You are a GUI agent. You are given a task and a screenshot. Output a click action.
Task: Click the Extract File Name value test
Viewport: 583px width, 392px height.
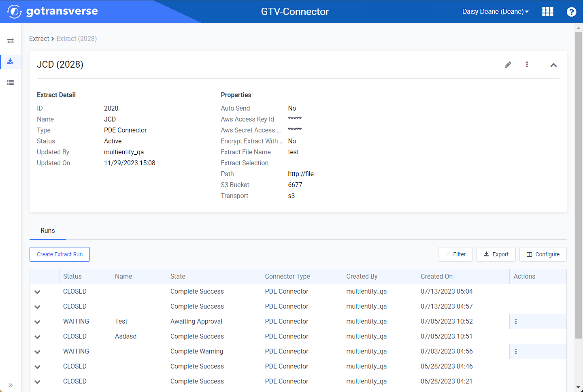[293, 152]
